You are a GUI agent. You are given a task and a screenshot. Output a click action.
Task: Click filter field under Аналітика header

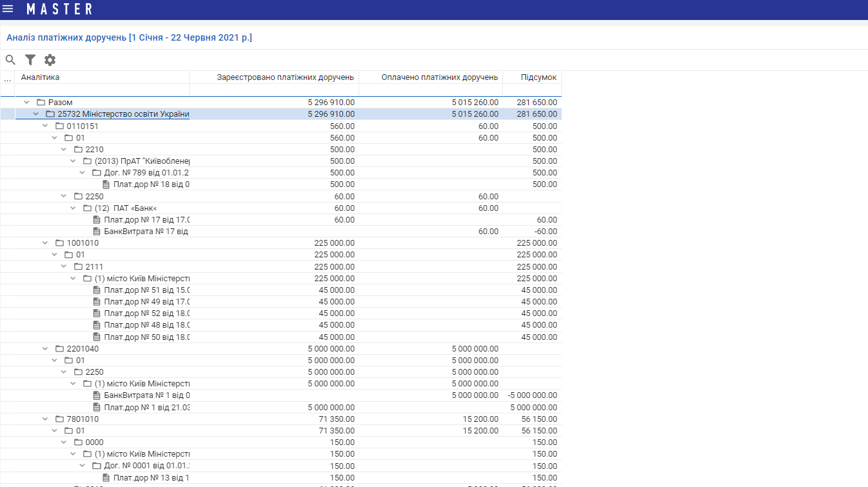[102, 90]
